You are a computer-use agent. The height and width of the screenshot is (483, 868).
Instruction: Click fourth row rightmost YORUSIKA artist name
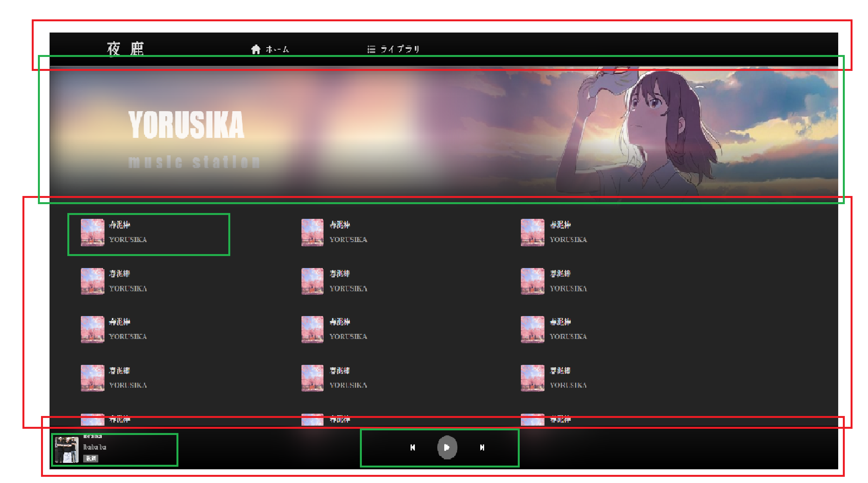(x=568, y=385)
